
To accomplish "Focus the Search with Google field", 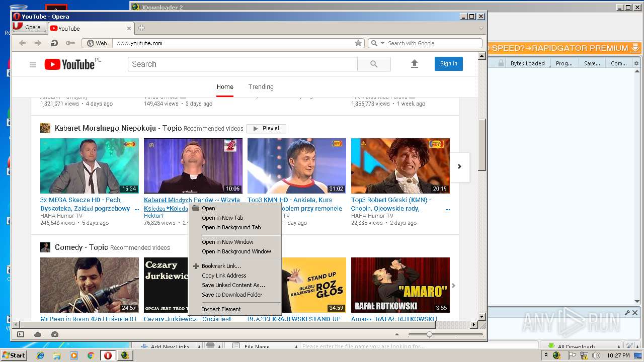I will point(434,43).
